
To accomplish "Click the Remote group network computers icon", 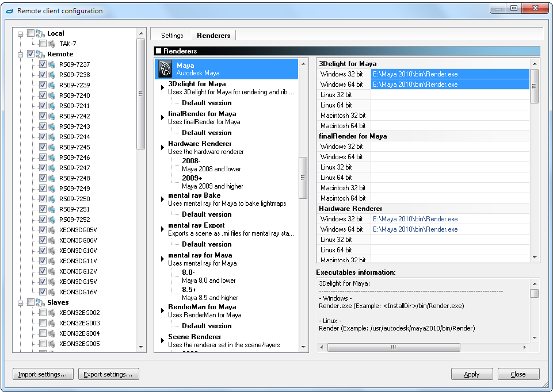I will click(x=40, y=54).
